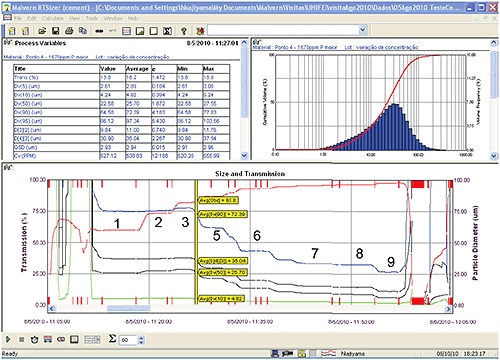Click the Copy icon in toolbar
Viewport: 500px width, 360px height.
[x=83, y=31]
